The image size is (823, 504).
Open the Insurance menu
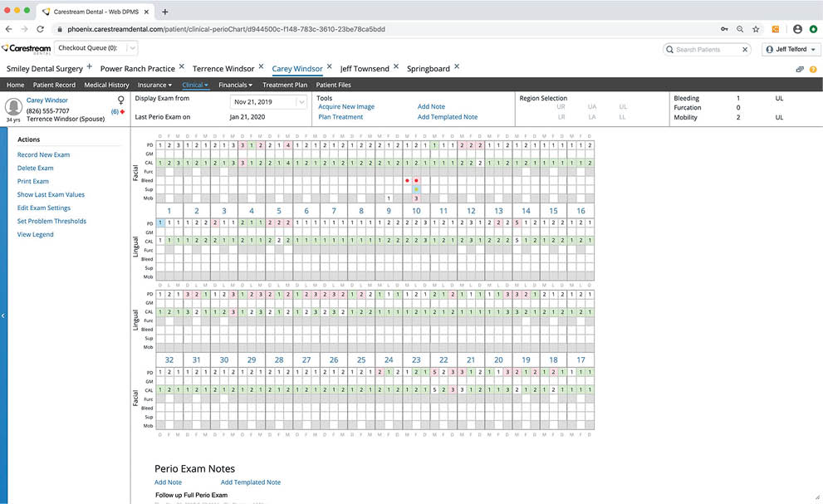tap(154, 85)
